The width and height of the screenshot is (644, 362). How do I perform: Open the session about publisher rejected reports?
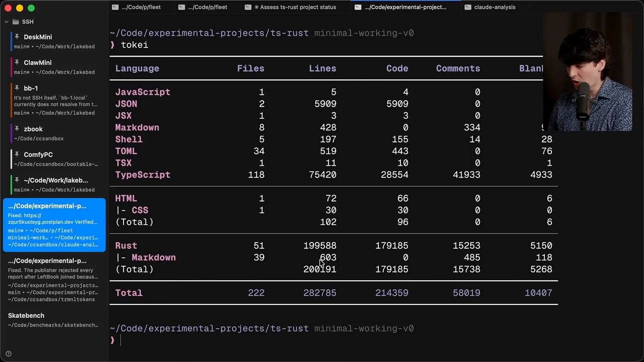(x=54, y=280)
